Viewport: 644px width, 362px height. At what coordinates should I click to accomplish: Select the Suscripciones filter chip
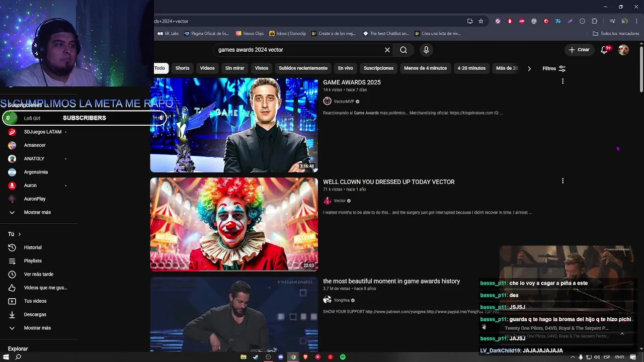point(378,68)
